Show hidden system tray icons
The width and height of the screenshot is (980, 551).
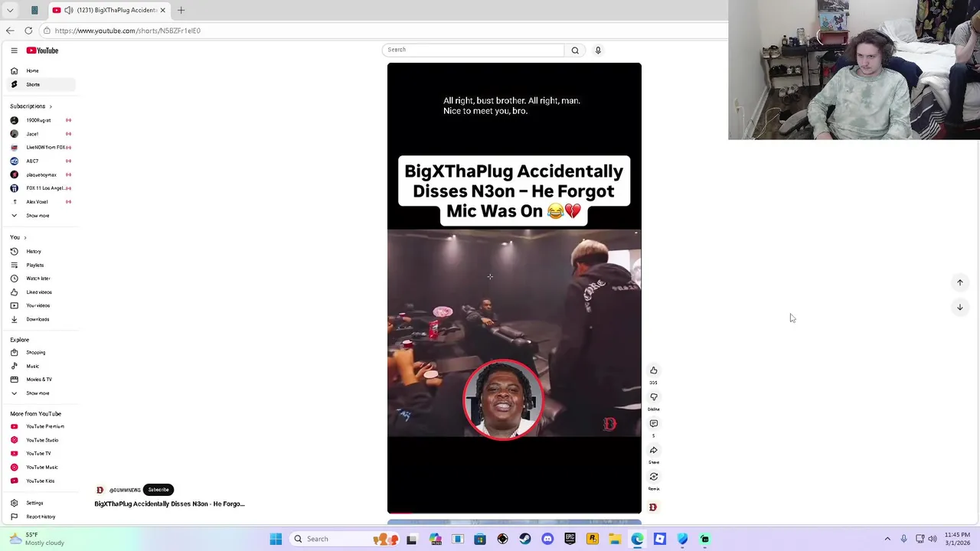coord(887,539)
